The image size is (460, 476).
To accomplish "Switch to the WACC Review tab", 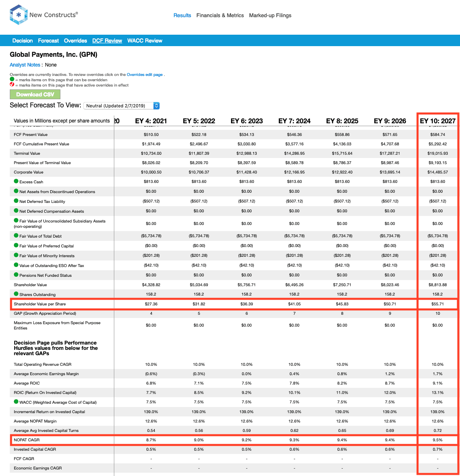I will [x=145, y=41].
